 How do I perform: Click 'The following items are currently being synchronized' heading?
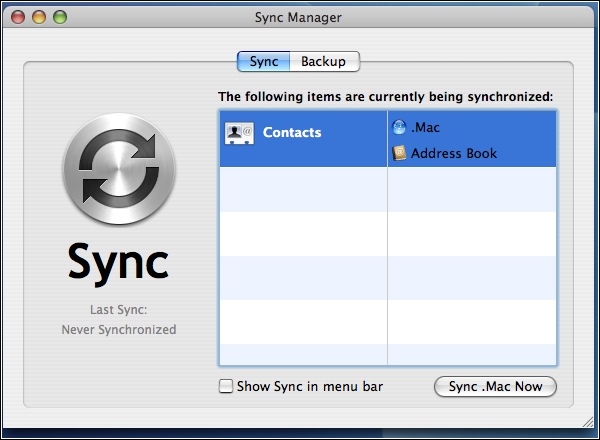[x=385, y=97]
